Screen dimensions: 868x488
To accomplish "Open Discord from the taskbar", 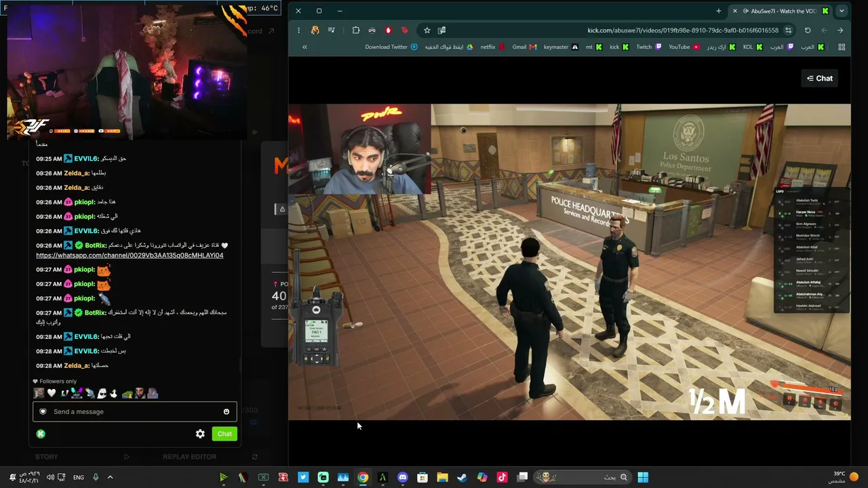I will (403, 477).
